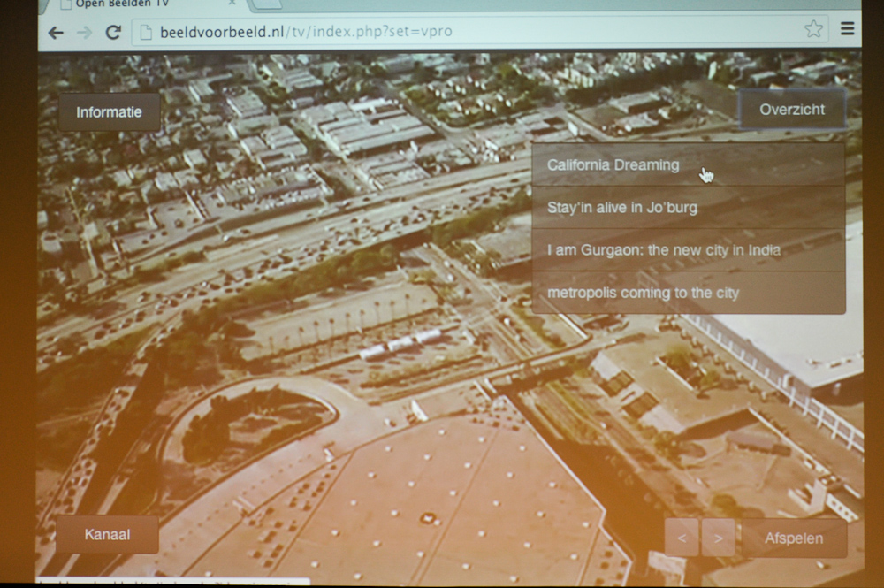Select Stay'in alive in Jo'burg

tap(689, 208)
